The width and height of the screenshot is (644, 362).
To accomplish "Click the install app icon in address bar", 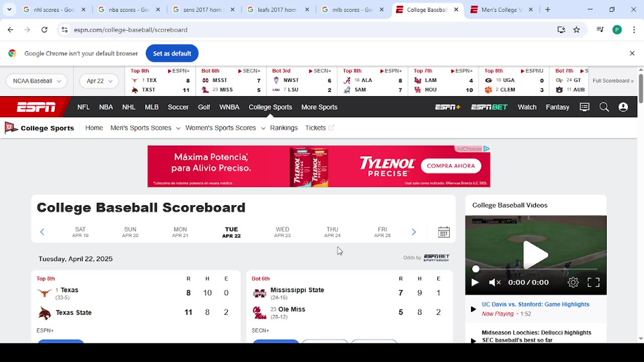I will pyautogui.click(x=561, y=30).
